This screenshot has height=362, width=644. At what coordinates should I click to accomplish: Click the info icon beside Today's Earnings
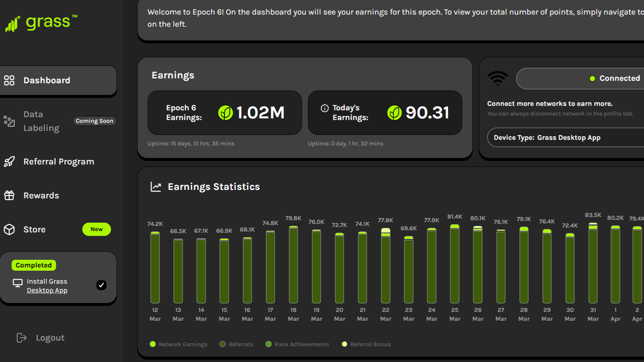[x=325, y=108]
